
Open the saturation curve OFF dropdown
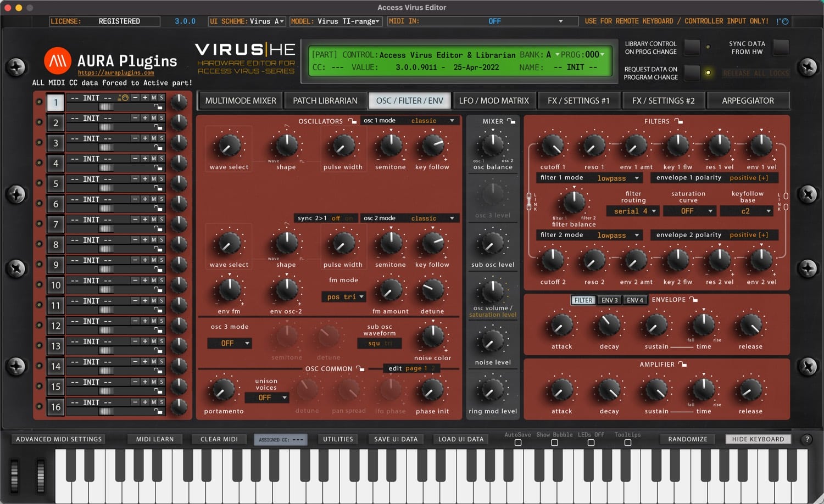[x=689, y=211]
